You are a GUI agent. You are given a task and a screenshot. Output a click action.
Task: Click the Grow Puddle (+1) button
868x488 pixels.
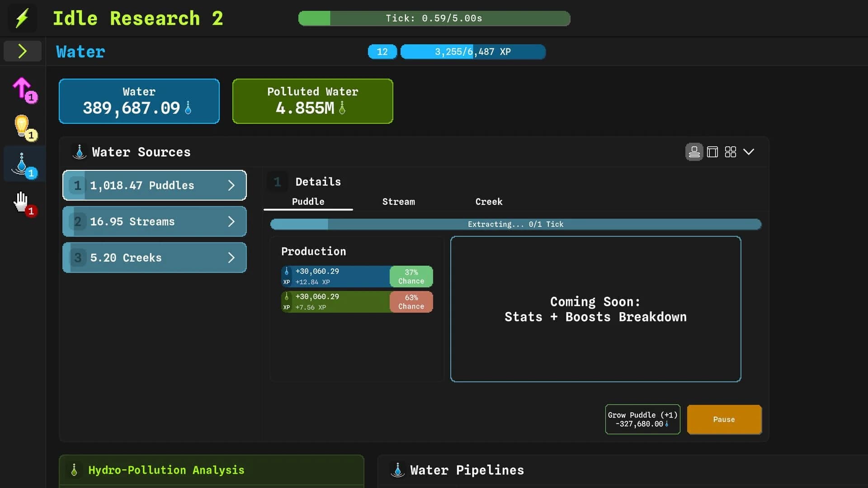(642, 419)
